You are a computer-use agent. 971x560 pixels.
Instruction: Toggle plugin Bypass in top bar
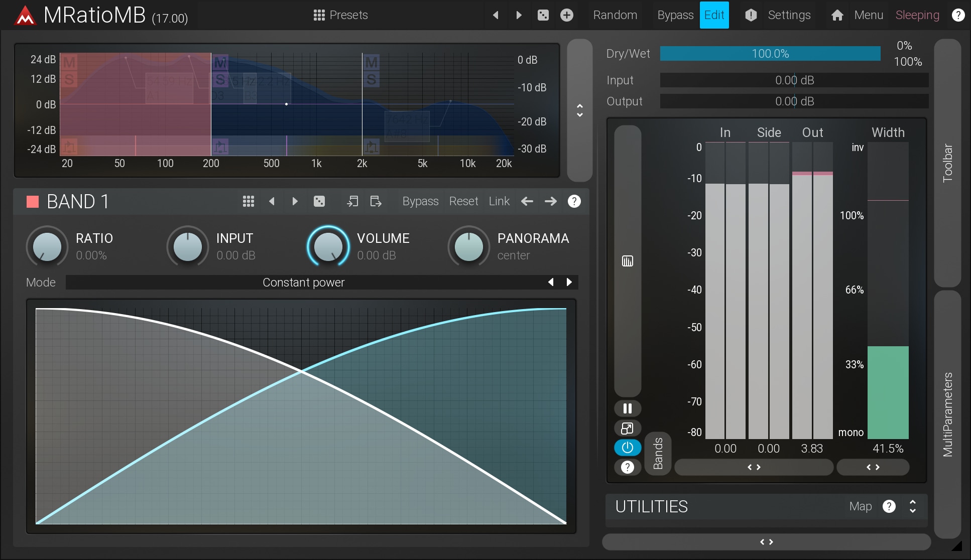coord(675,15)
